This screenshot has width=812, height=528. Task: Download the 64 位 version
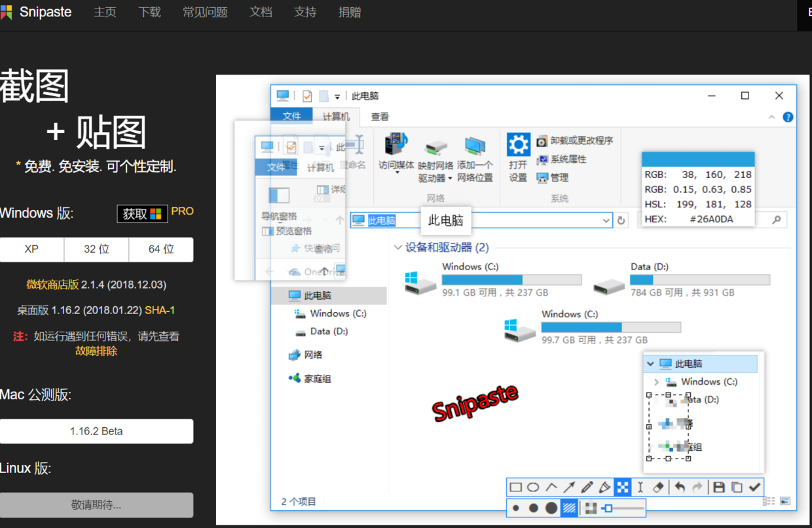pos(161,249)
